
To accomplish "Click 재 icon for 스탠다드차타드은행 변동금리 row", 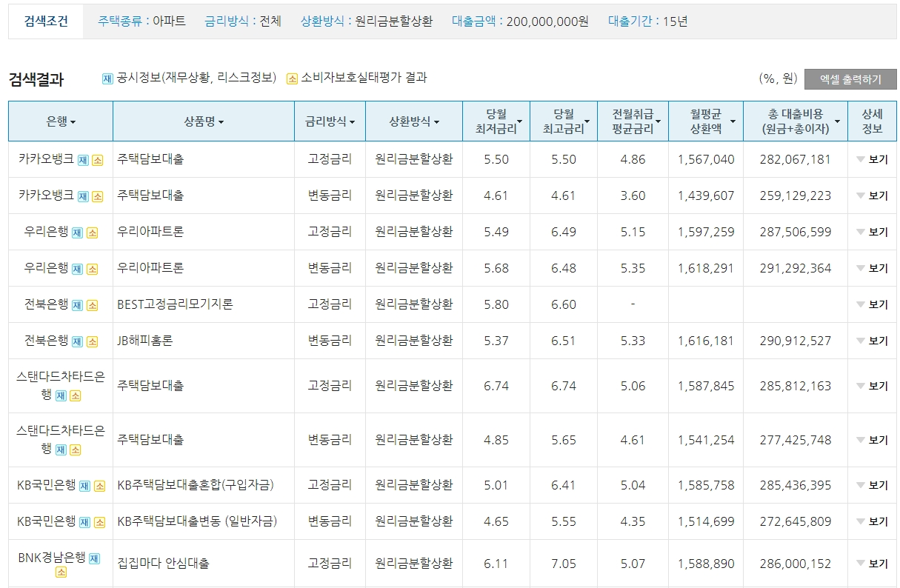I will (61, 450).
